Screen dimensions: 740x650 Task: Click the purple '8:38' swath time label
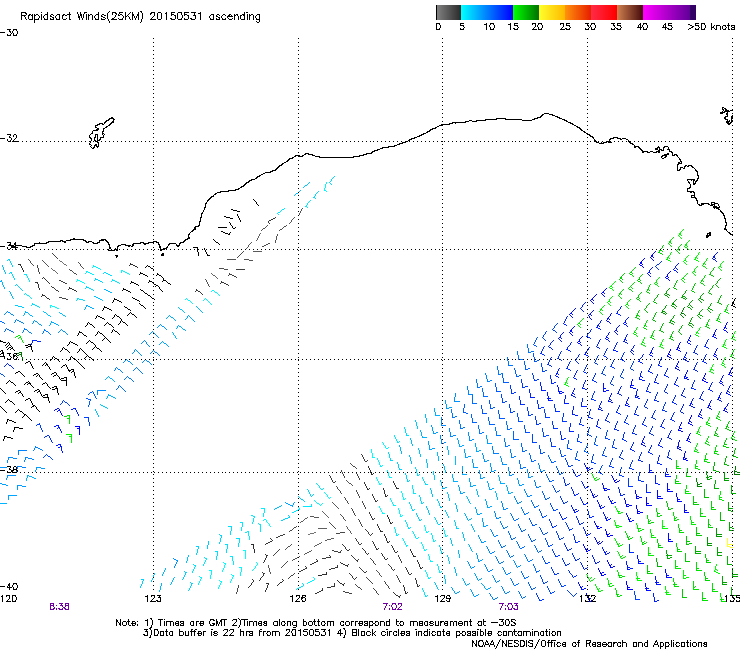coord(59,607)
